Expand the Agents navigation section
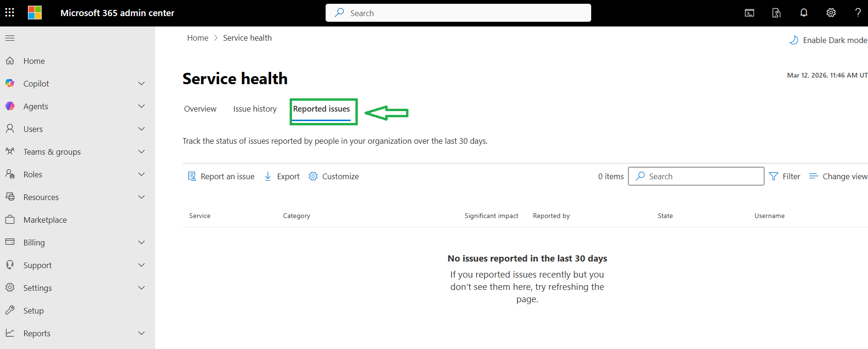This screenshot has height=349, width=868. coord(142,106)
